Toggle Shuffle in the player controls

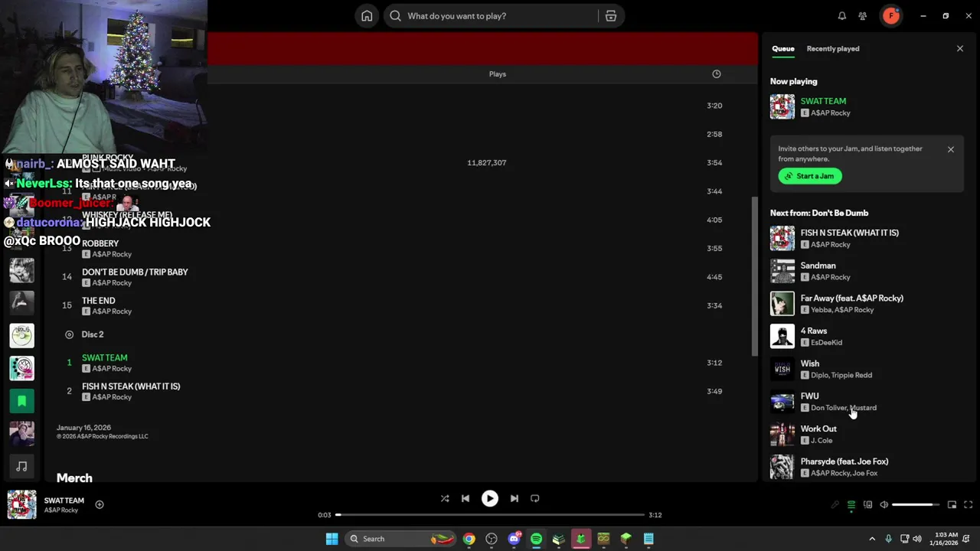[x=445, y=498]
